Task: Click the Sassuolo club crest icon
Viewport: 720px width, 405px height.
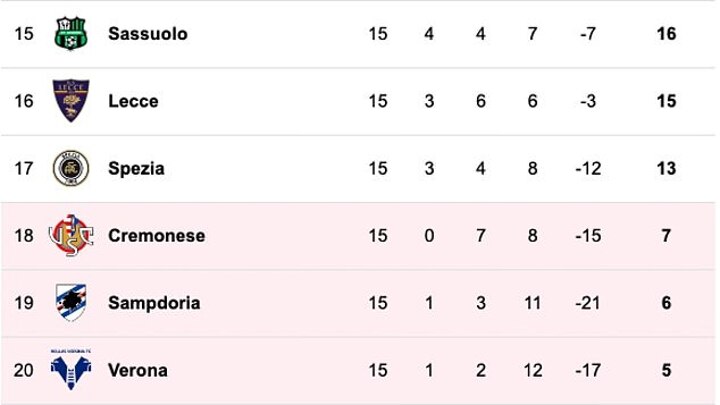Action: [x=70, y=34]
